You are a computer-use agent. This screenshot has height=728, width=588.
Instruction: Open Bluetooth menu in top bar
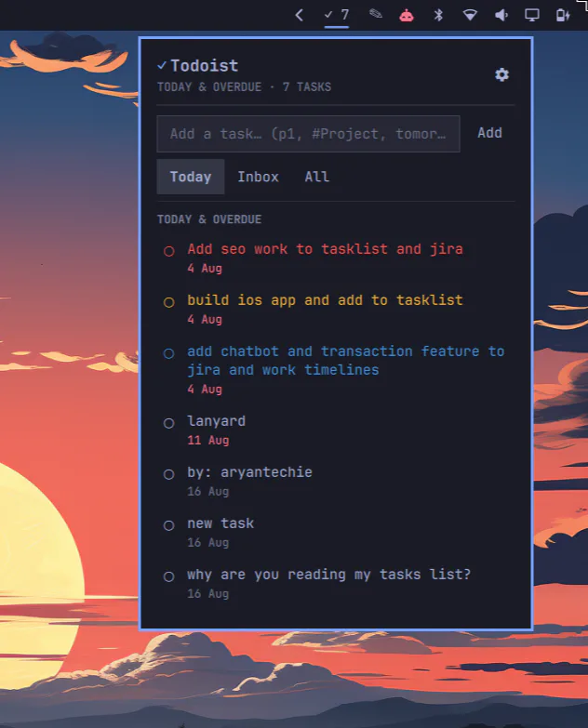pyautogui.click(x=438, y=15)
